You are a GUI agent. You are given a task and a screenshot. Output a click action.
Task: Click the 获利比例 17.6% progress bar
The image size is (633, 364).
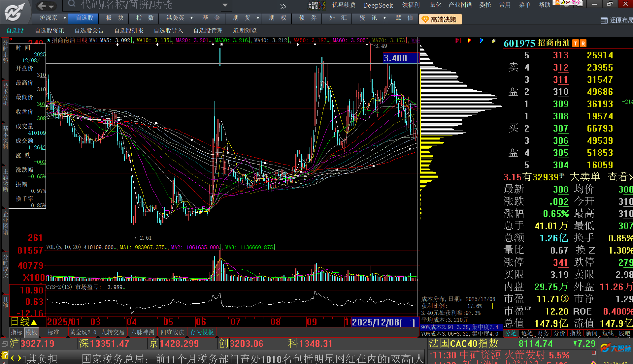point(475,306)
